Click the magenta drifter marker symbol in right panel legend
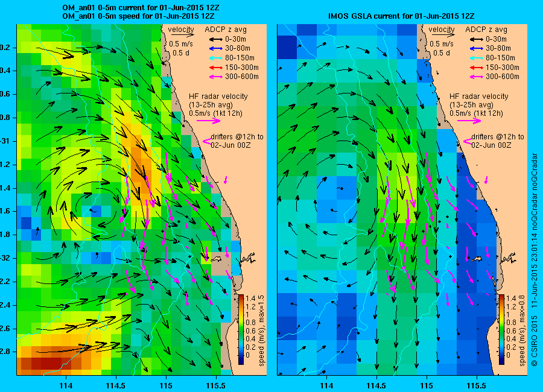 pyautogui.click(x=467, y=141)
